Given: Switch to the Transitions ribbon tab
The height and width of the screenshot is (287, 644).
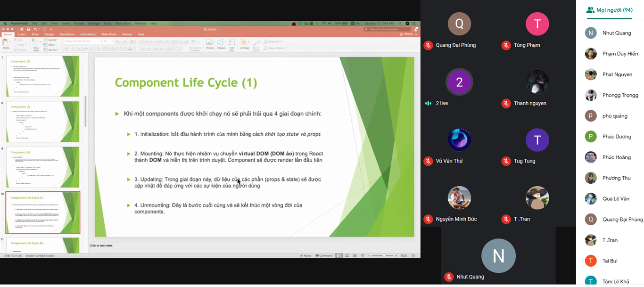Looking at the screenshot, I should tap(67, 34).
